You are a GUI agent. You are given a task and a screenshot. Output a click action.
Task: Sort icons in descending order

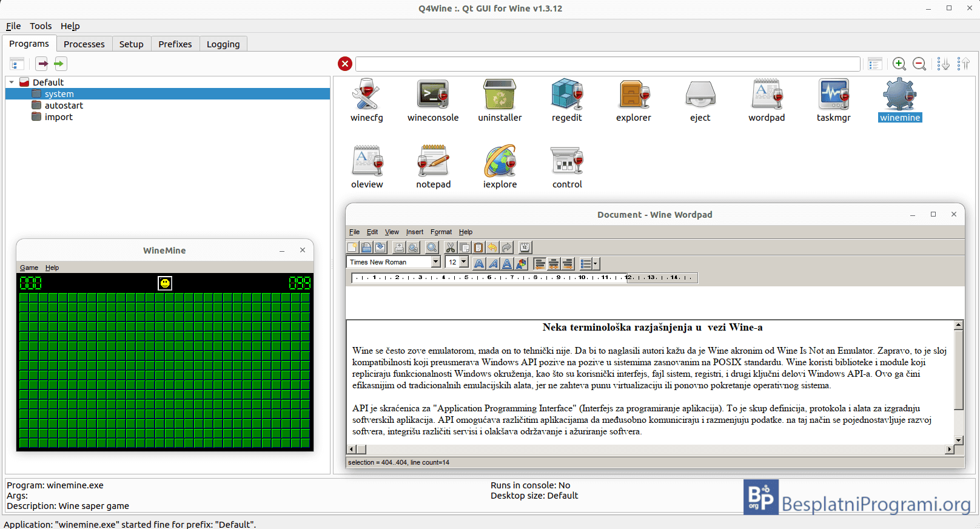pyautogui.click(x=943, y=64)
